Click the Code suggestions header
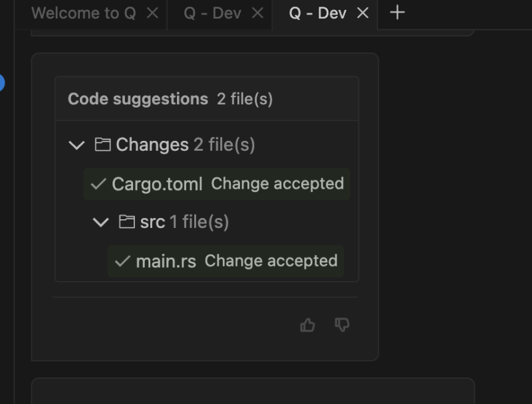This screenshot has height=404, width=532. (138, 99)
